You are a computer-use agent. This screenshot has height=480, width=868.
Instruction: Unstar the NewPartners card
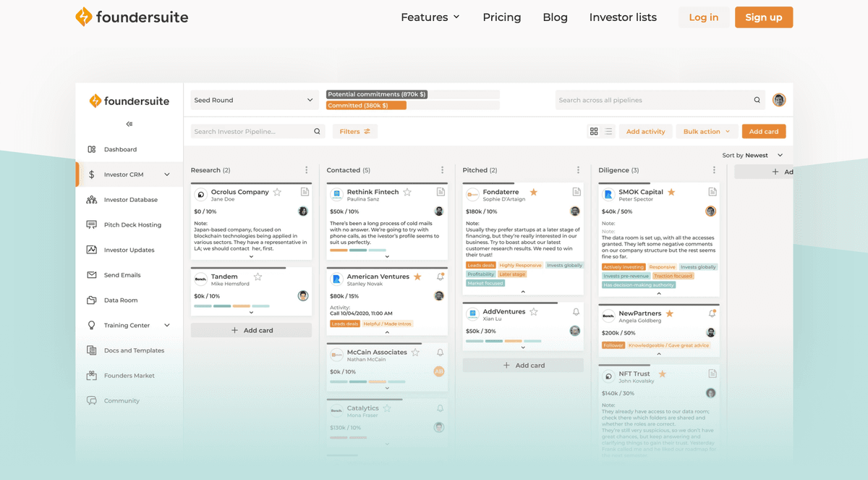[x=670, y=313]
